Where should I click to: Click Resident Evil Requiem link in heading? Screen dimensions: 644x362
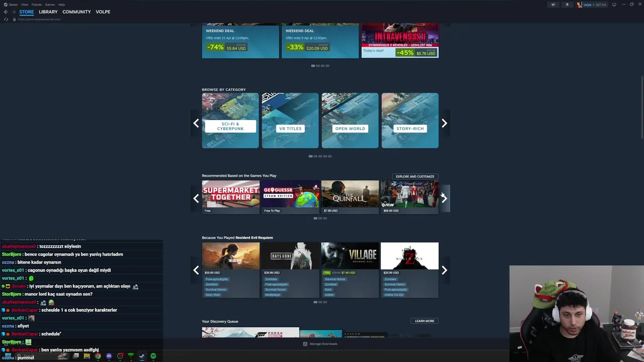pos(254,237)
